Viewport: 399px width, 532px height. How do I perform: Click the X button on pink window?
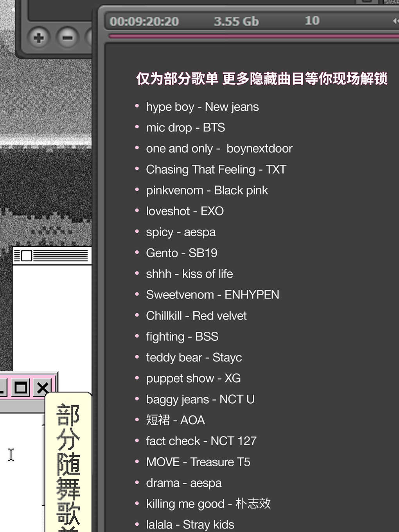coord(42,388)
